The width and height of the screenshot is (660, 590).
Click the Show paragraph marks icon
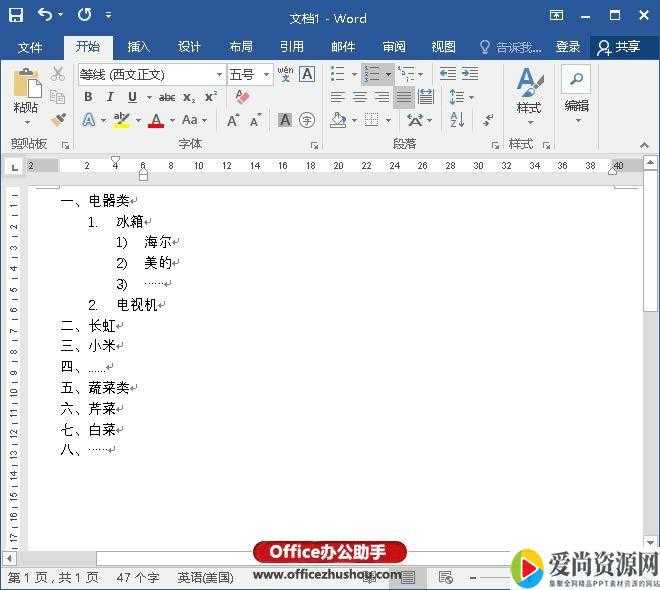[489, 120]
